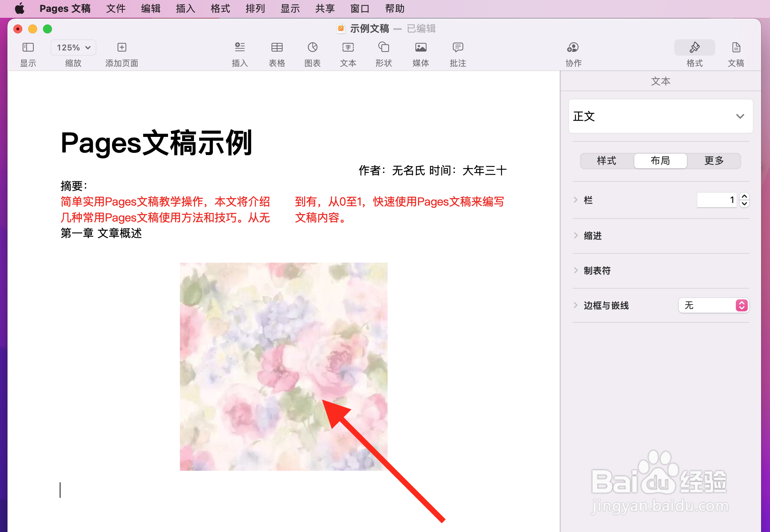Expand the 缩进 indent section
The height and width of the screenshot is (532, 770).
pyautogui.click(x=576, y=235)
